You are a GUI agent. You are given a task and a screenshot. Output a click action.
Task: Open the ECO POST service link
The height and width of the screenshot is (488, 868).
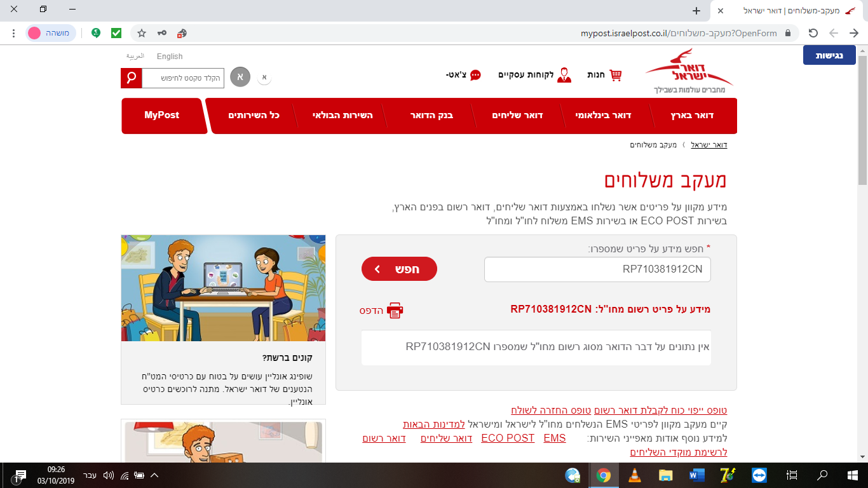point(508,438)
